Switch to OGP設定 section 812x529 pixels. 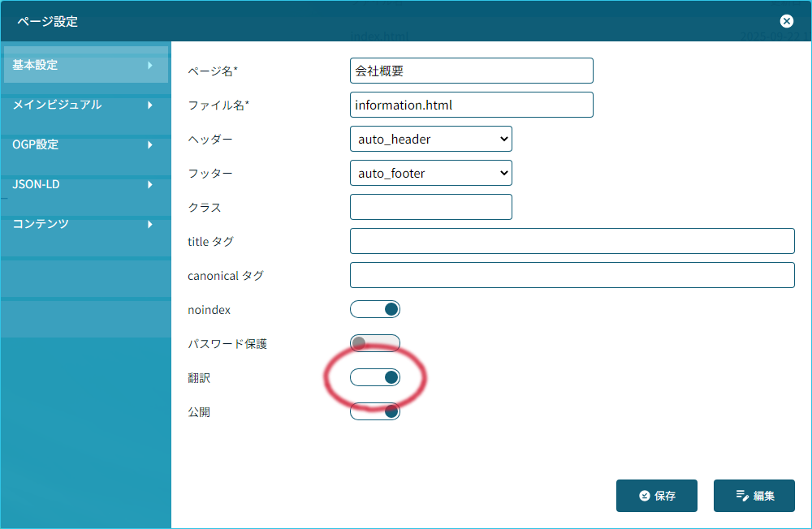tap(86, 144)
